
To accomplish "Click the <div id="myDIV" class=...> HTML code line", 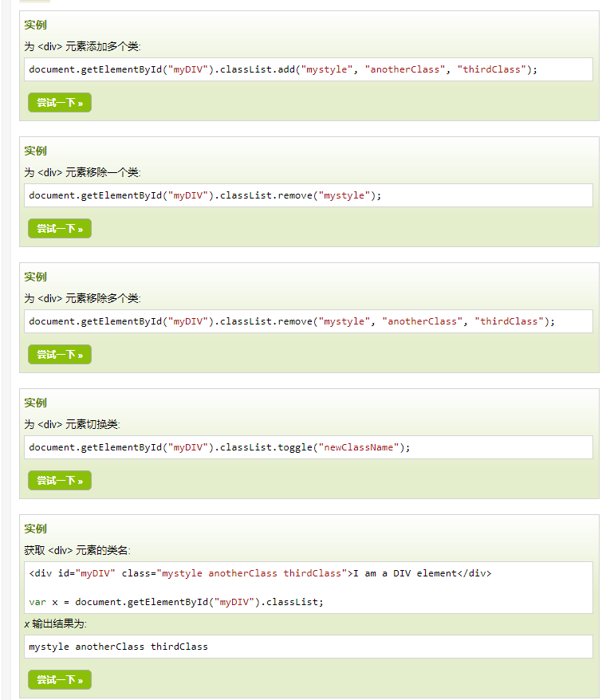I will coord(260,573).
